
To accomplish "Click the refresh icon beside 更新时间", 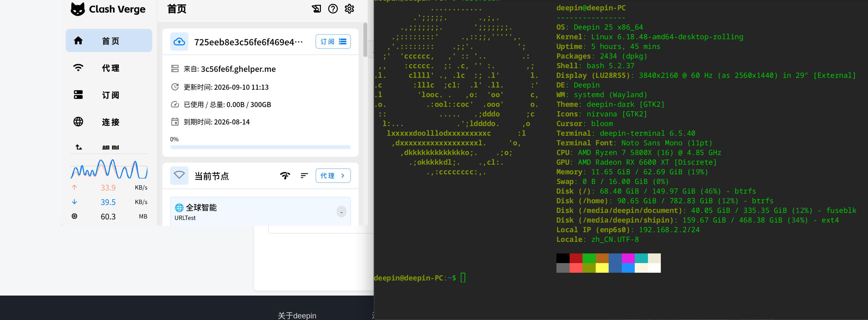I will click(x=175, y=87).
